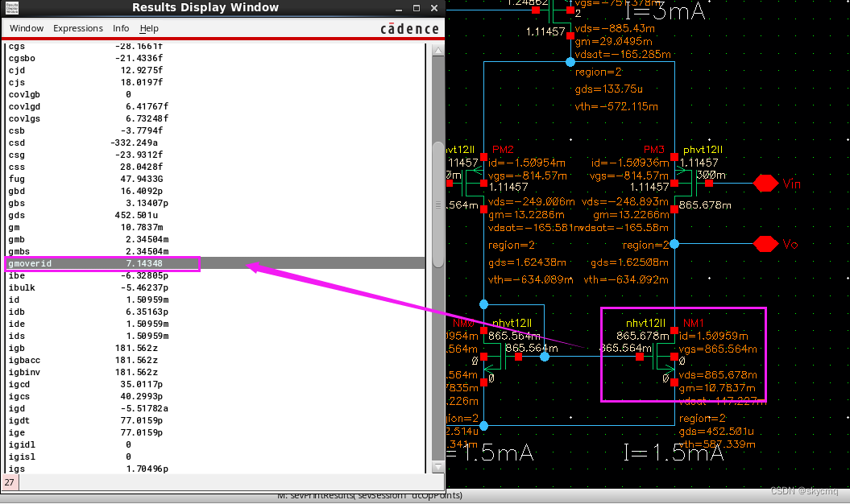This screenshot has width=850, height=504.
Task: Click the Vo output pin in schematic
Action: (766, 244)
